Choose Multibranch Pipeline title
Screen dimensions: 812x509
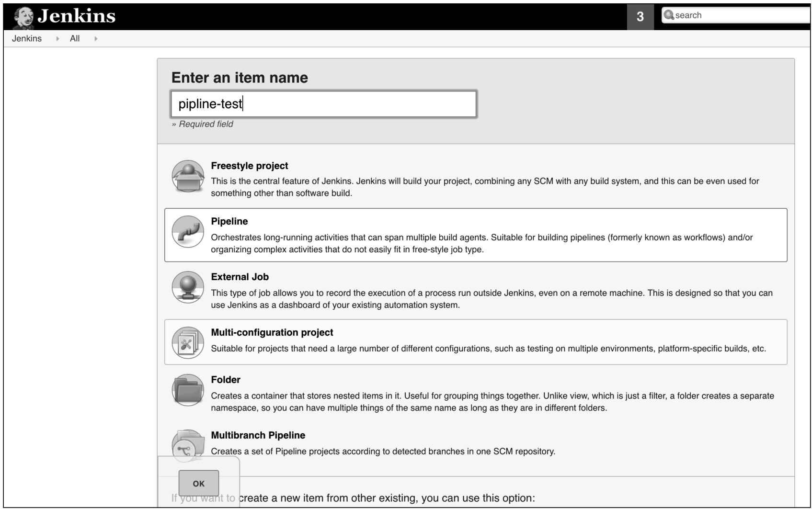[258, 435]
